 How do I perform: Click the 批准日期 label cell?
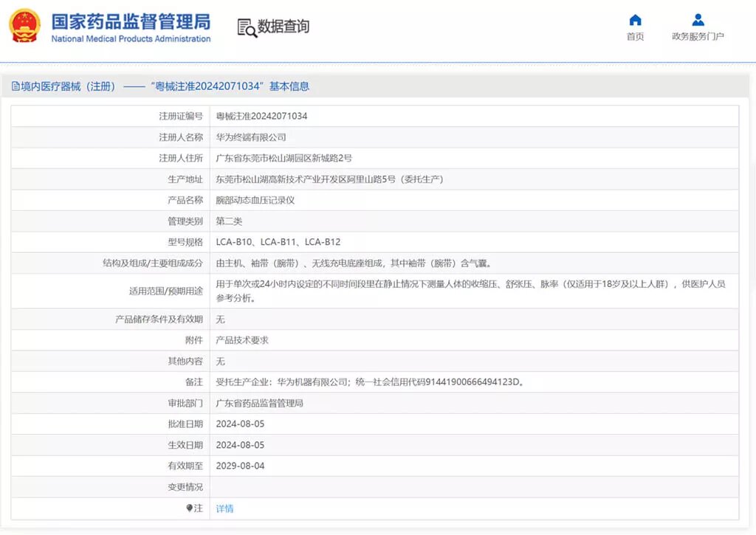[x=111, y=424]
